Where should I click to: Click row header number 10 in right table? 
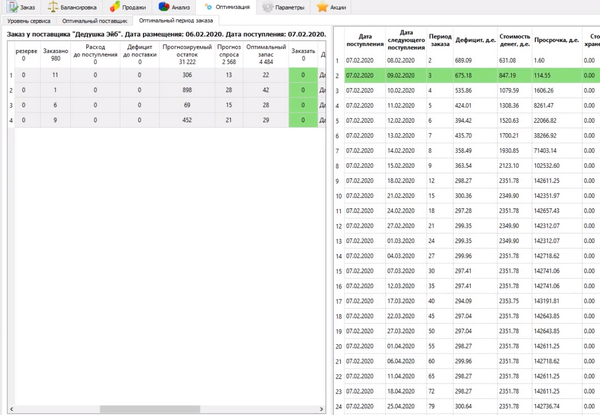click(339, 196)
